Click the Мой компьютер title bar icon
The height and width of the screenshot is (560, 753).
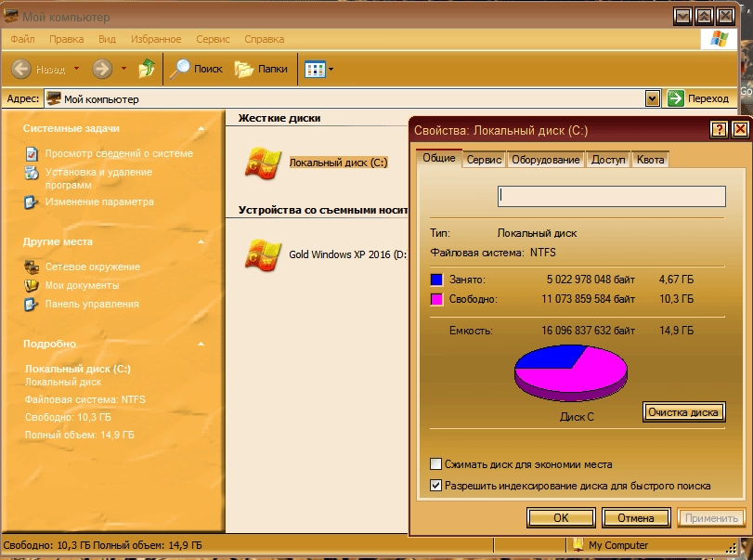tap(10, 17)
